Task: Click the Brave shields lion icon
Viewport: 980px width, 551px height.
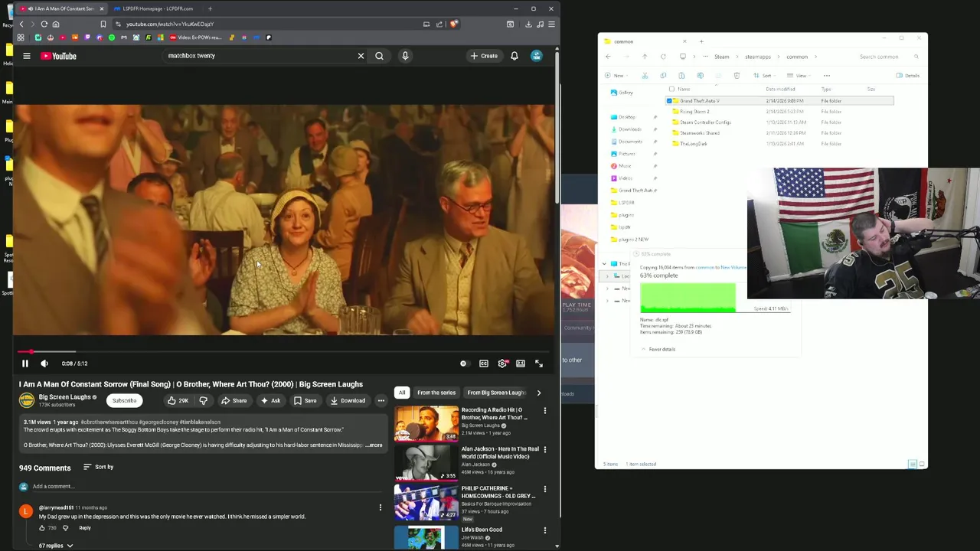Action: click(x=454, y=24)
